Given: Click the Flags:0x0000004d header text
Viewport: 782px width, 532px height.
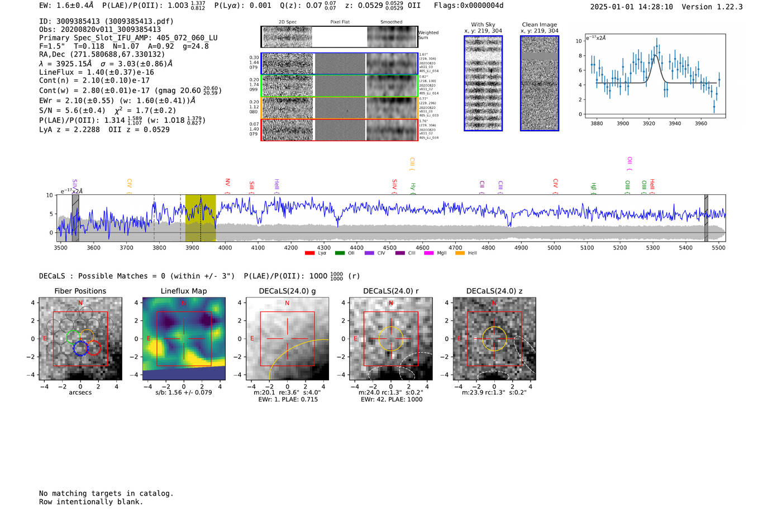Looking at the screenshot, I should 469,6.
